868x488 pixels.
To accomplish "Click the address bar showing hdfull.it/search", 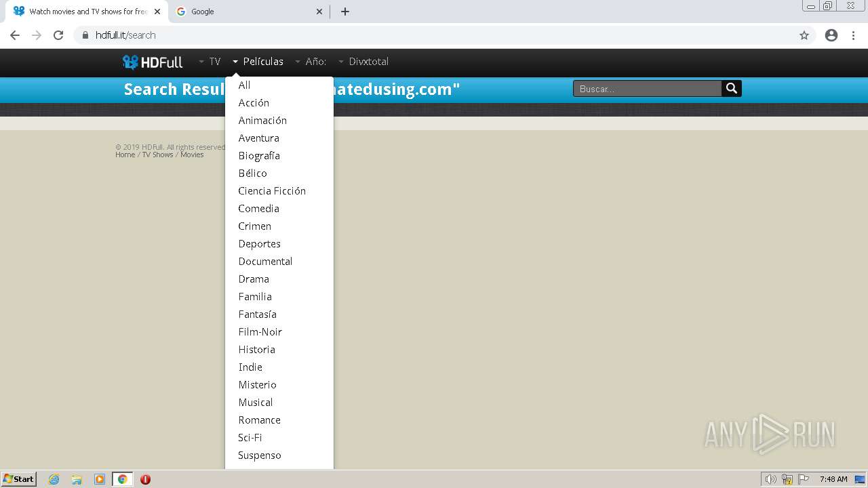I will click(434, 35).
